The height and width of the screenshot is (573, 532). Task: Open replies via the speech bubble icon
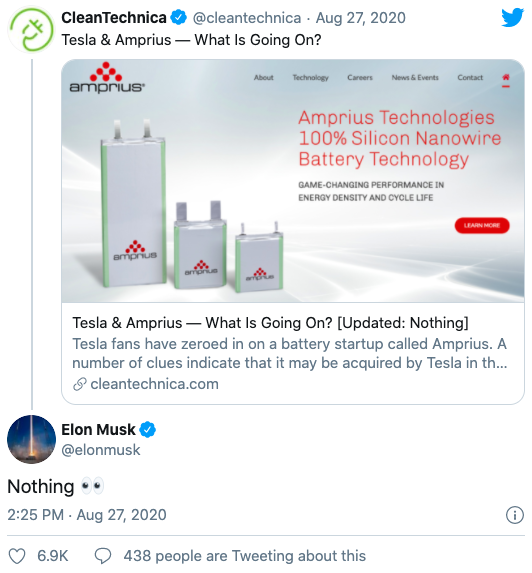tap(103, 556)
